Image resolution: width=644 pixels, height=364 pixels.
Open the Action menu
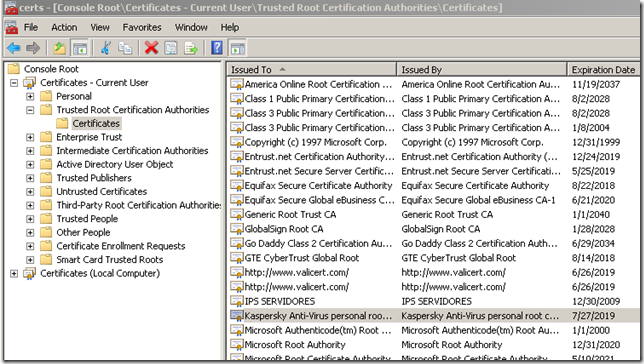coord(64,27)
